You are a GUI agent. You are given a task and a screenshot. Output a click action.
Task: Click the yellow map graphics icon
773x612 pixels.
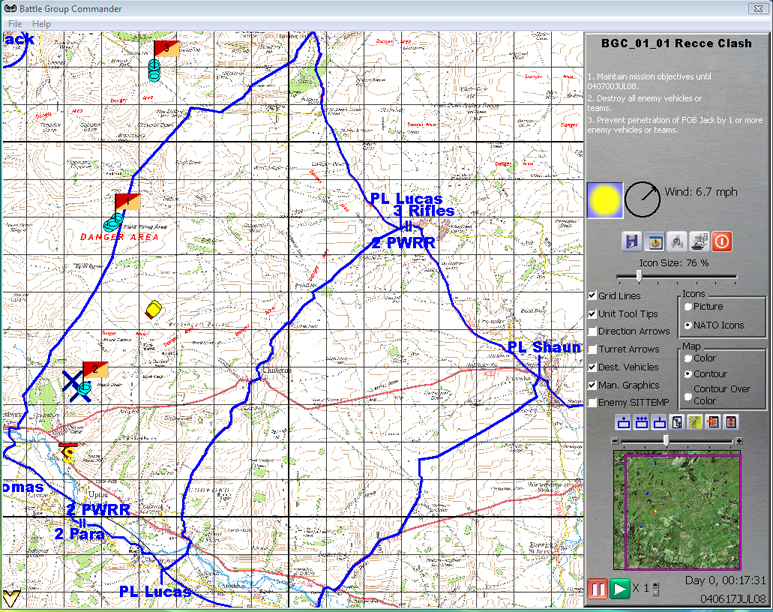tap(695, 423)
